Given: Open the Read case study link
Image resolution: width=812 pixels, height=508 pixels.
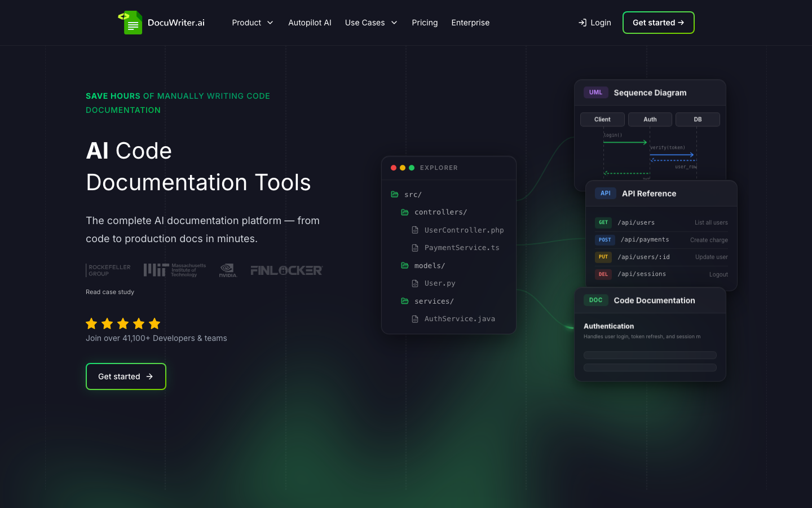Looking at the screenshot, I should click(110, 292).
